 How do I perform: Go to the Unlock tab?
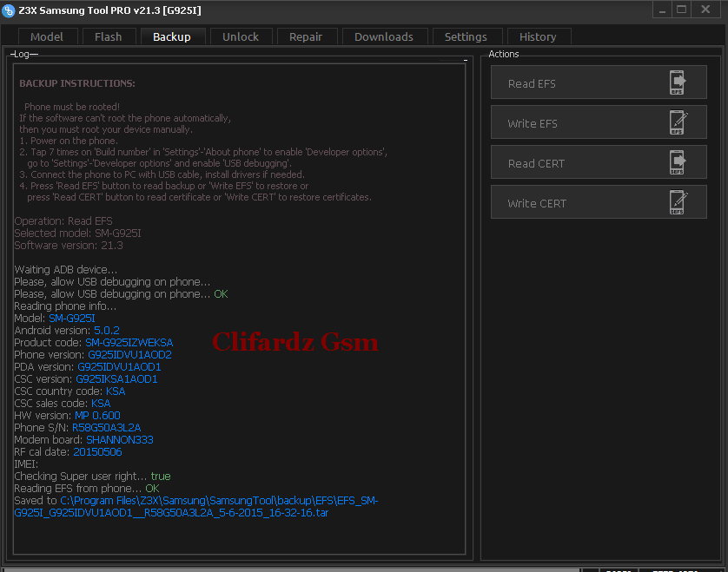[241, 36]
